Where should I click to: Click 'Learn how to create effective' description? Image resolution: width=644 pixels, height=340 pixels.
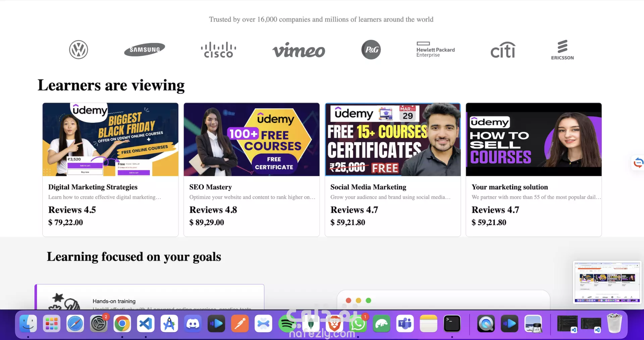pyautogui.click(x=105, y=197)
